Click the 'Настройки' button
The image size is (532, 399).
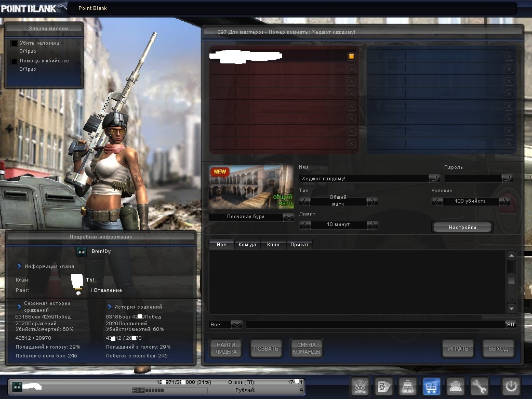pyautogui.click(x=462, y=227)
